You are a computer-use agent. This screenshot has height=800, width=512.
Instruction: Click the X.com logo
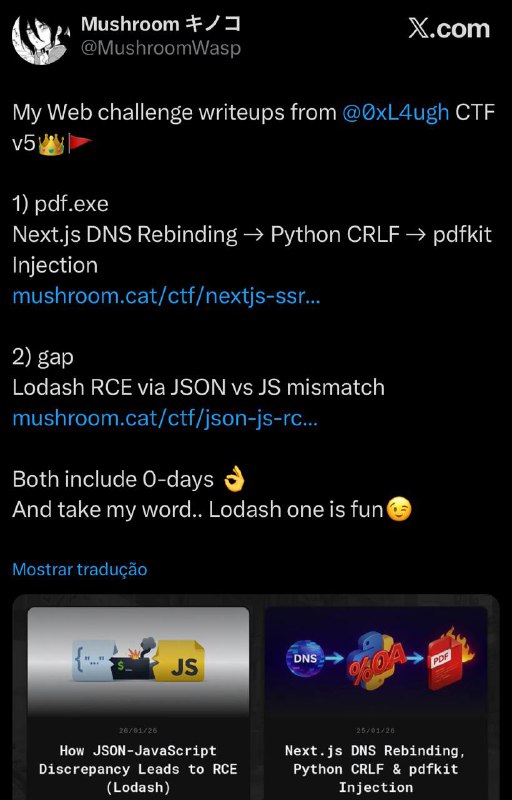pos(449,29)
